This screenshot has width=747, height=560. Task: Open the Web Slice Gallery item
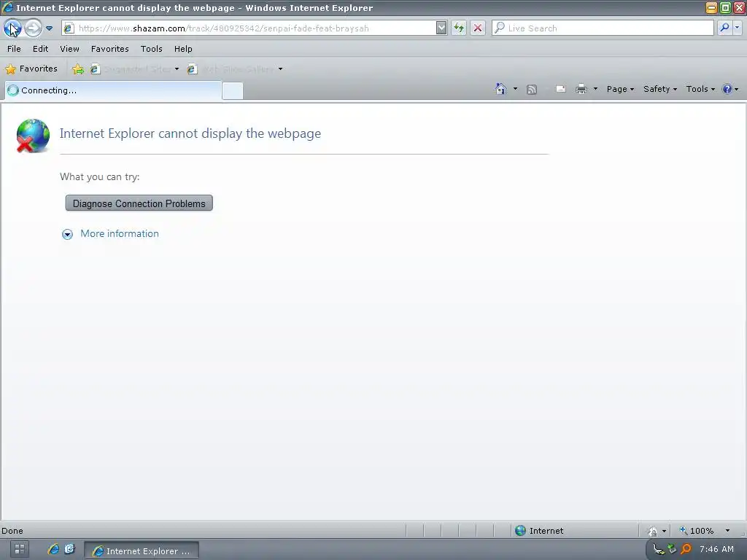tap(231, 69)
